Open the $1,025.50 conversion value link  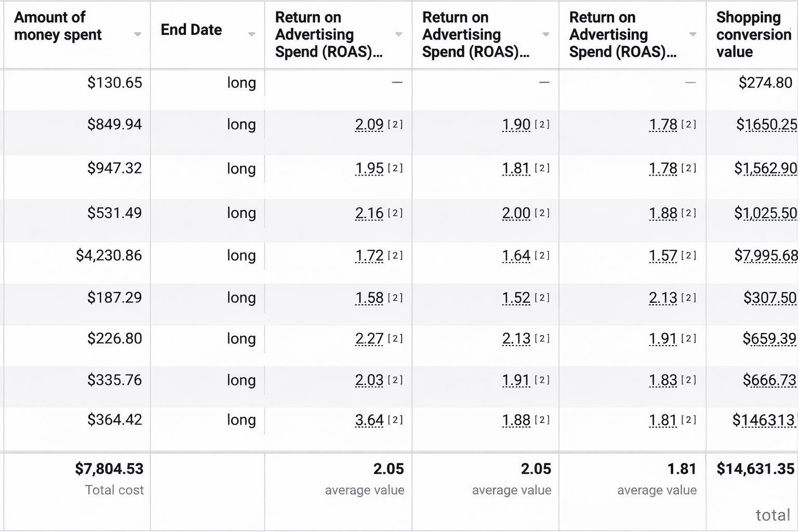point(765,213)
